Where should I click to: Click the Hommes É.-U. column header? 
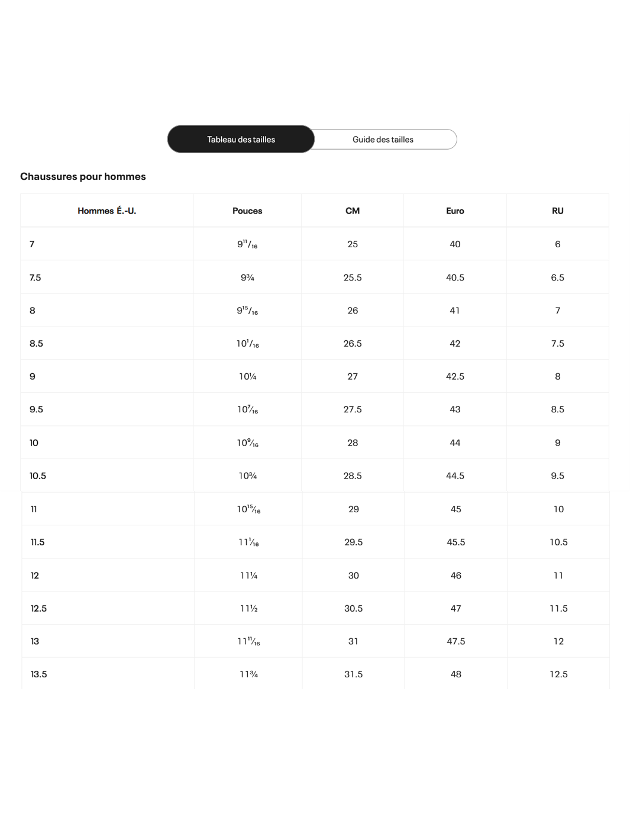pyautogui.click(x=106, y=211)
